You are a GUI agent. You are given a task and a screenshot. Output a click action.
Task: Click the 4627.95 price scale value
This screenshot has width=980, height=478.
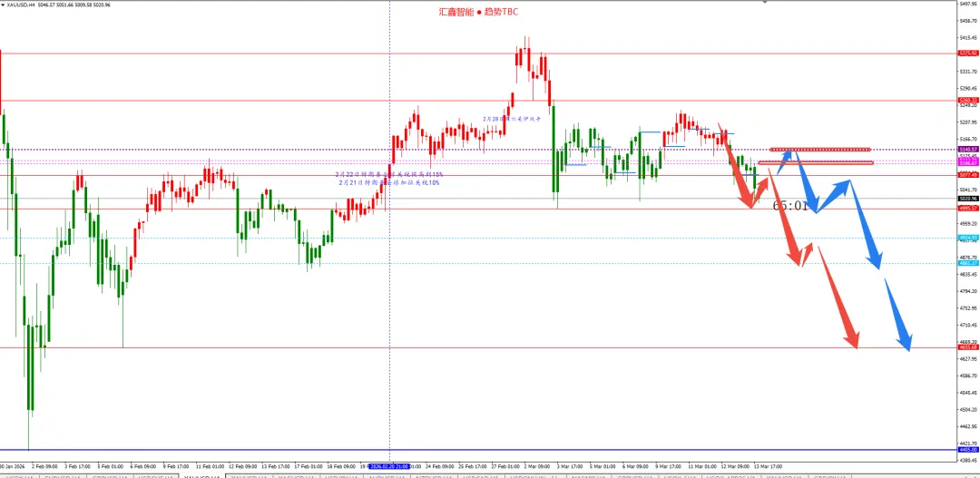[969, 359]
